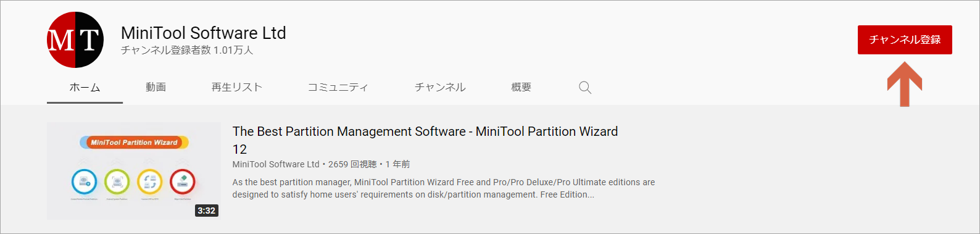Screen dimensions: 980x234
Task: Open the Best Partition Management Software video title
Action: coord(425,140)
